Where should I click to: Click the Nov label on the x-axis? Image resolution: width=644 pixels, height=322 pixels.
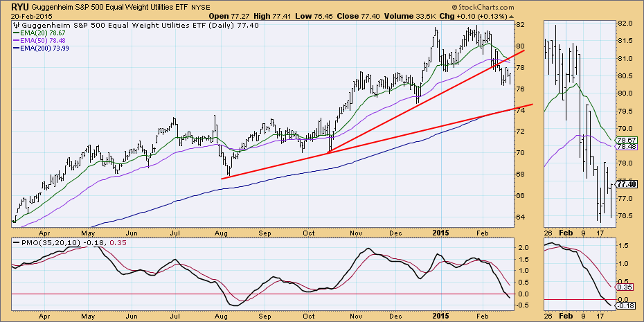click(357, 233)
